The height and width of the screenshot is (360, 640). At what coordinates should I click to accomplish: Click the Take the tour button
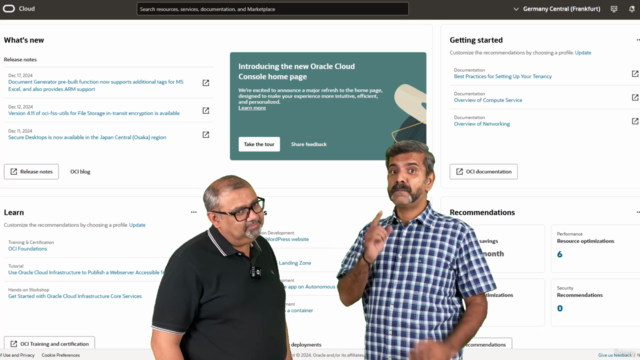click(259, 144)
